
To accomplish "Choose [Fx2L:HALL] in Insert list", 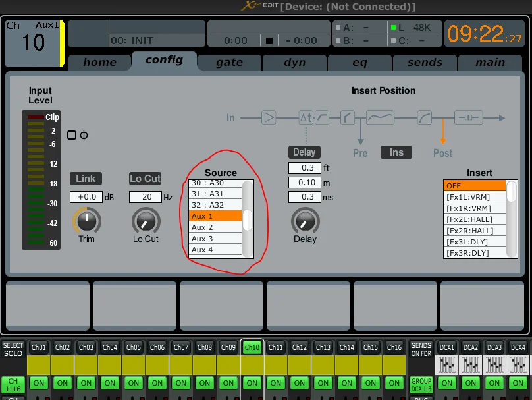I will 474,219.
